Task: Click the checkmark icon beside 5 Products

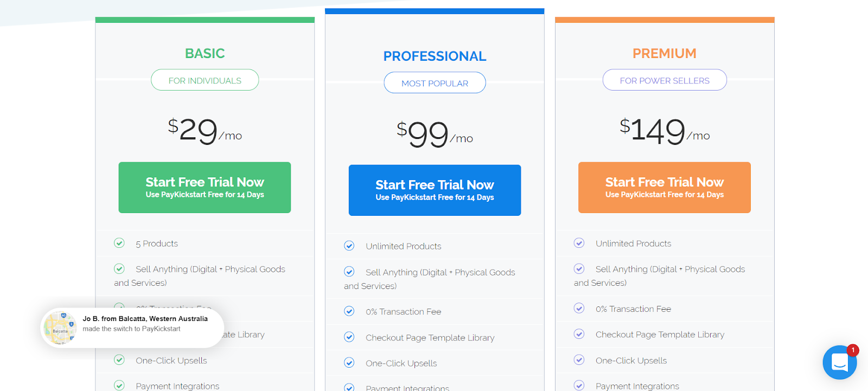Action: pos(119,243)
